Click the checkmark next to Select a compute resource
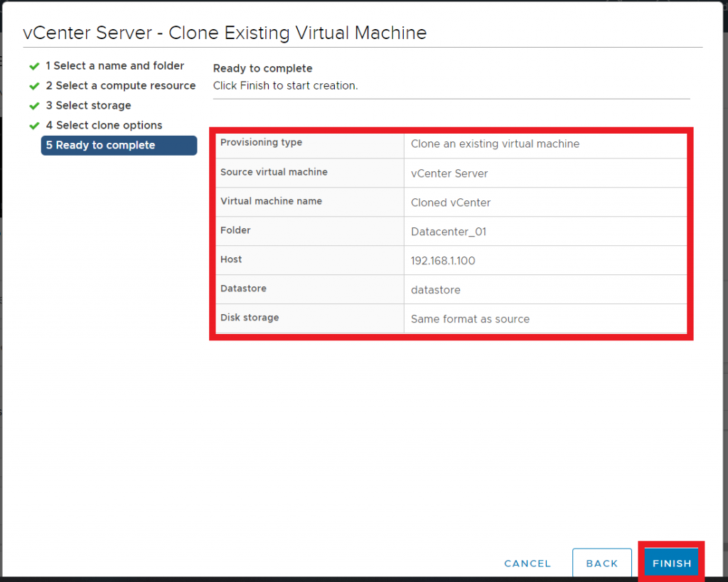The image size is (728, 582). tap(33, 85)
